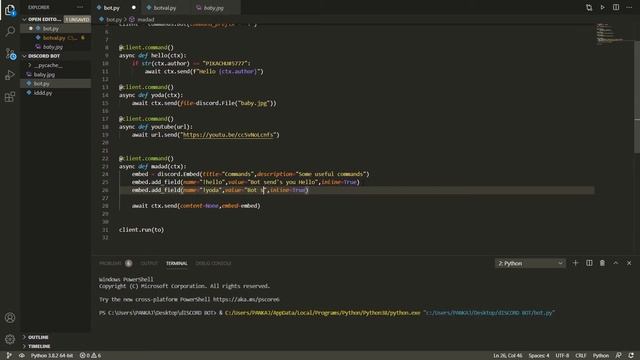Click the Open Changes icon in editor toolbar
This screenshot has height=360, width=640.
tap(589, 7)
